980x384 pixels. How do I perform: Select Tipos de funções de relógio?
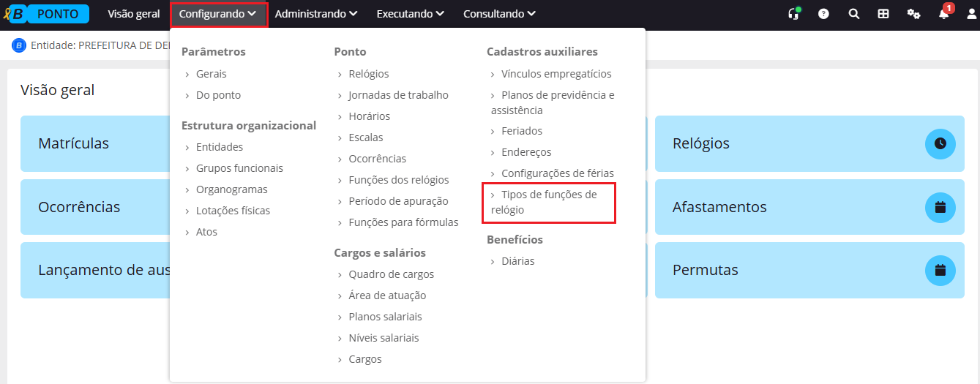pyautogui.click(x=547, y=202)
